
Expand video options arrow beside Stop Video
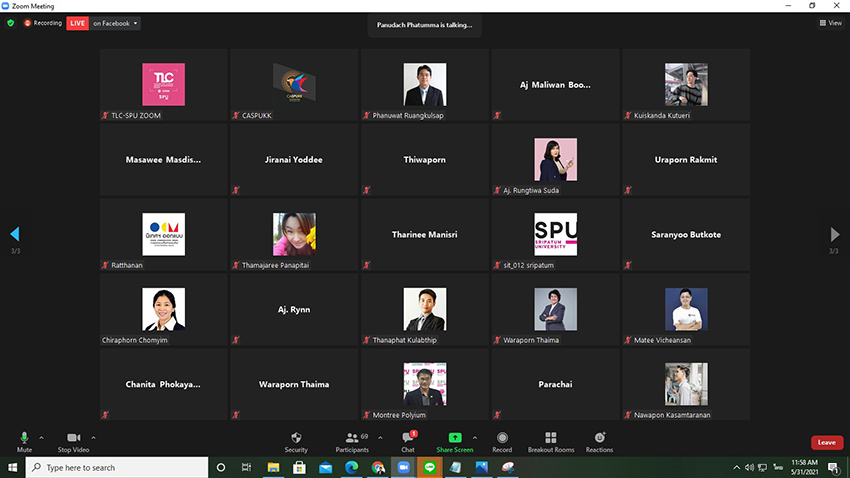(x=93, y=438)
